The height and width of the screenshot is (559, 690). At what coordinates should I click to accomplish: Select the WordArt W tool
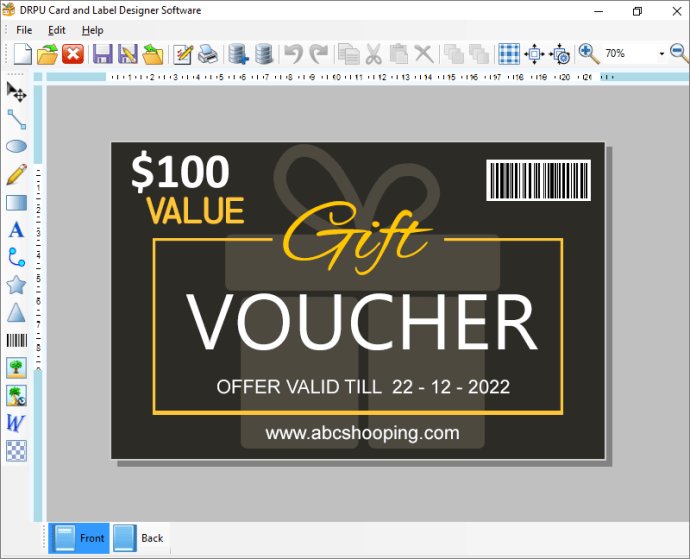click(16, 423)
